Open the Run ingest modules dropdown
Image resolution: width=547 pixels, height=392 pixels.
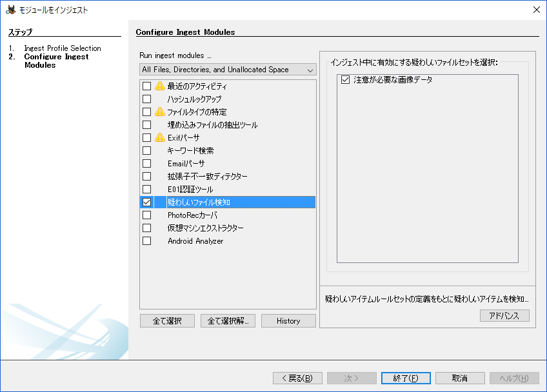click(310, 69)
